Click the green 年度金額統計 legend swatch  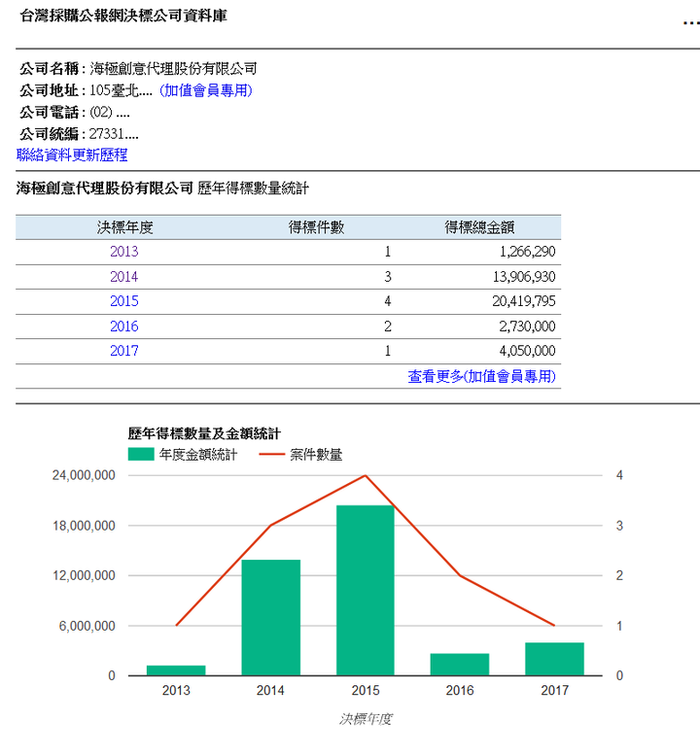click(x=141, y=454)
